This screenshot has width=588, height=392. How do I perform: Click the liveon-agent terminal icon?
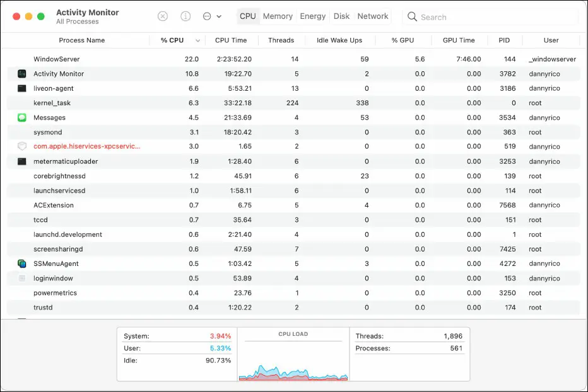click(22, 88)
